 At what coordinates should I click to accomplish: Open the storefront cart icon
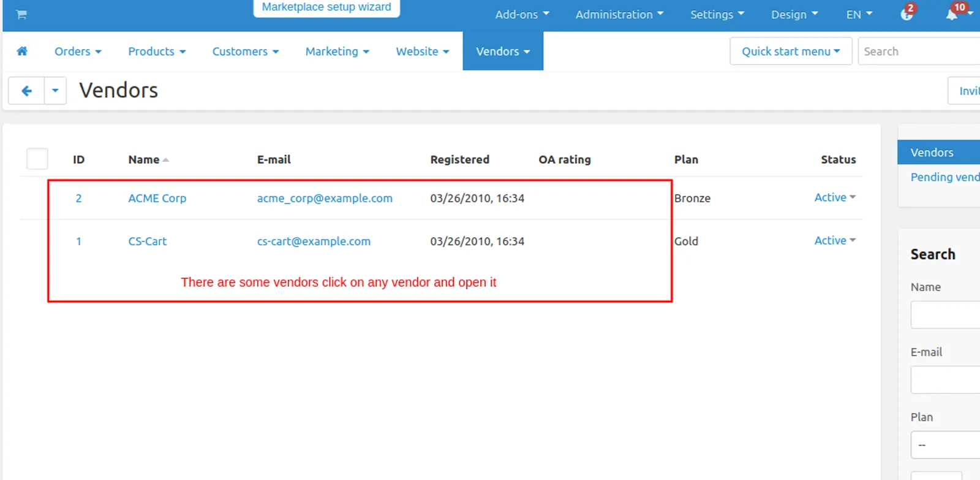21,15
